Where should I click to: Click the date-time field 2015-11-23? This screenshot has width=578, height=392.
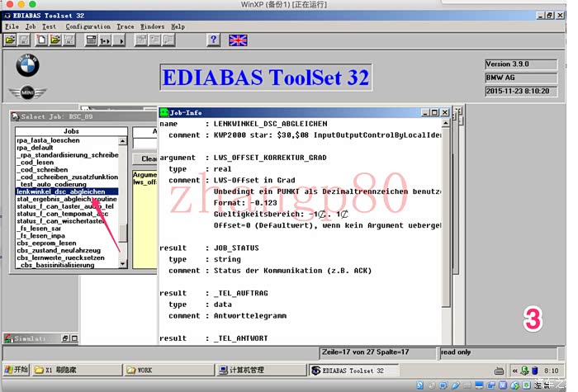[521, 91]
